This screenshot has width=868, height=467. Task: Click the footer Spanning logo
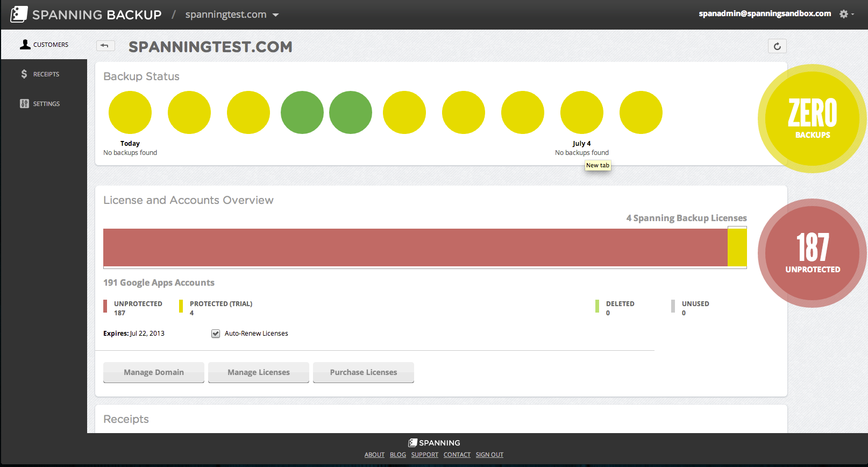(x=434, y=443)
